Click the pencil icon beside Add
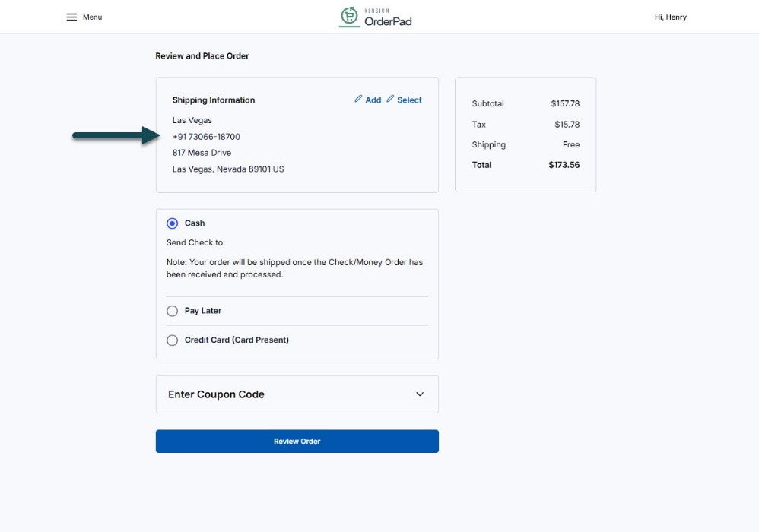The image size is (759, 532). pyautogui.click(x=358, y=99)
